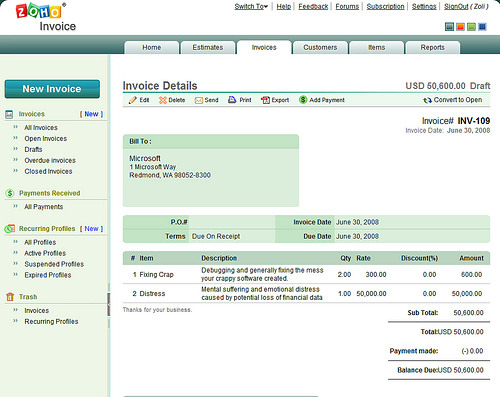500x397 pixels.
Task: Open the Customers tab
Action: (x=320, y=47)
